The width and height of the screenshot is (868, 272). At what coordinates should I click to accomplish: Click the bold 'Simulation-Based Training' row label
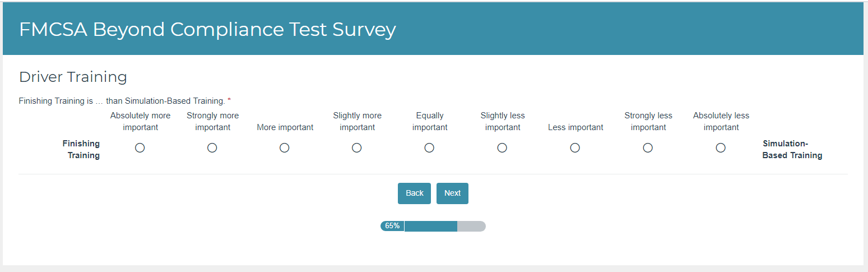point(792,150)
